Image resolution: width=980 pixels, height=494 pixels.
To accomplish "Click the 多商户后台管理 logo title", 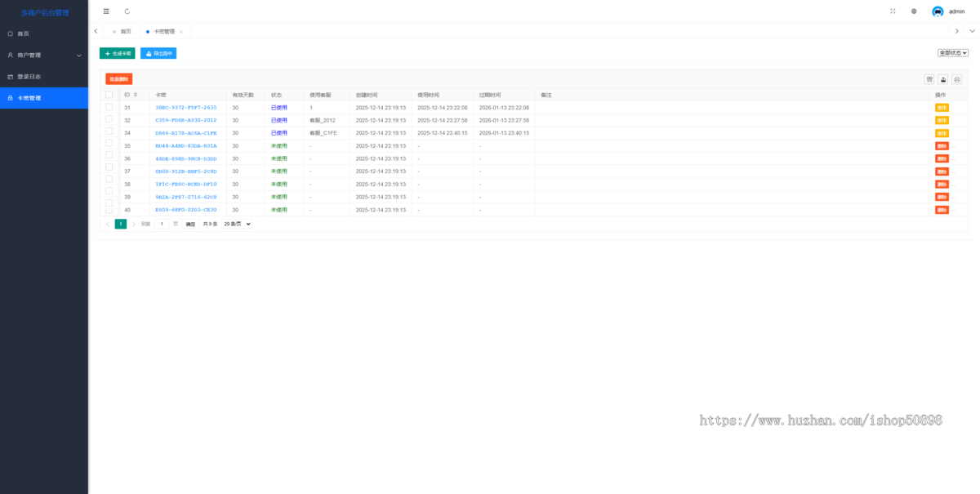I will [x=45, y=12].
